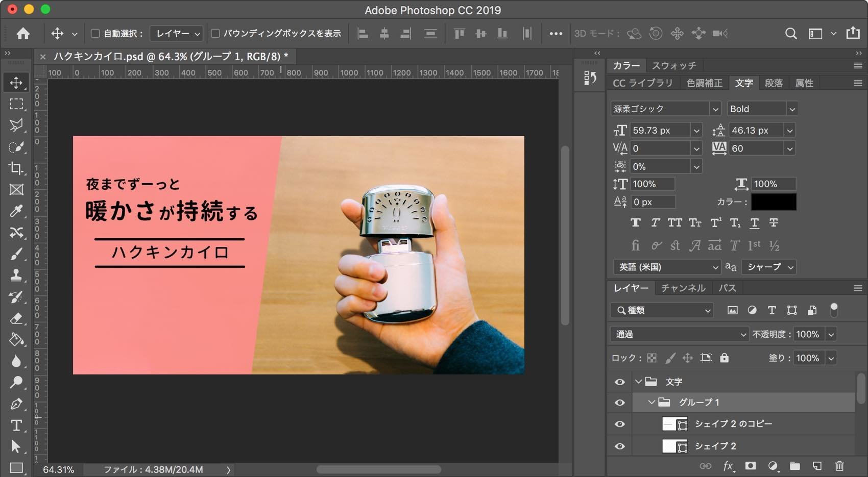Activate the Crop tool
Viewport: 868px width, 477px height.
coord(16,168)
